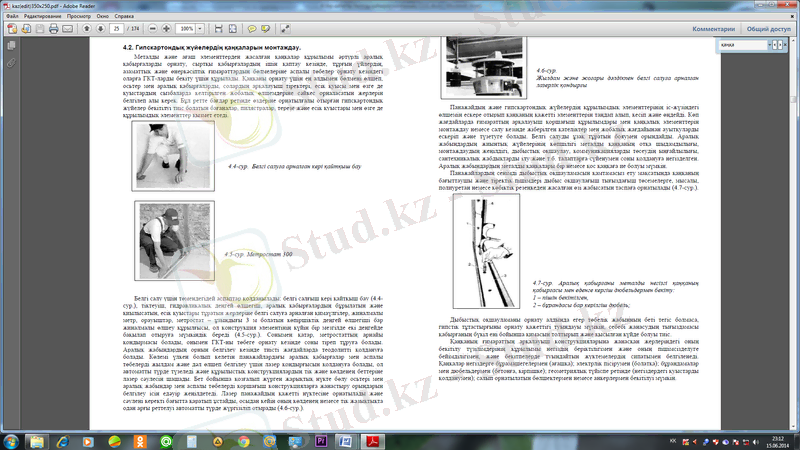The height and width of the screenshot is (450, 800).
Task: Select the highlight text tool icon
Action: [x=266, y=29]
